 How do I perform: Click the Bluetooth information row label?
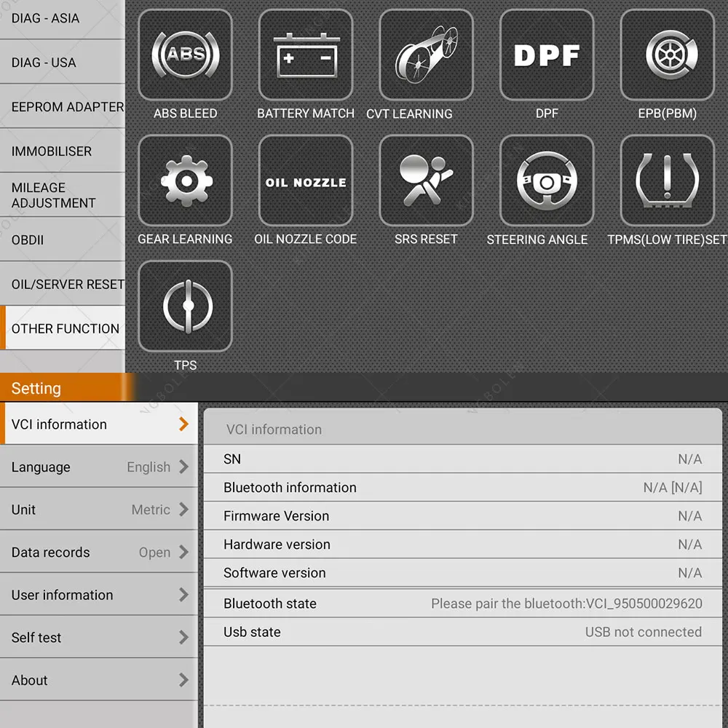click(x=290, y=488)
